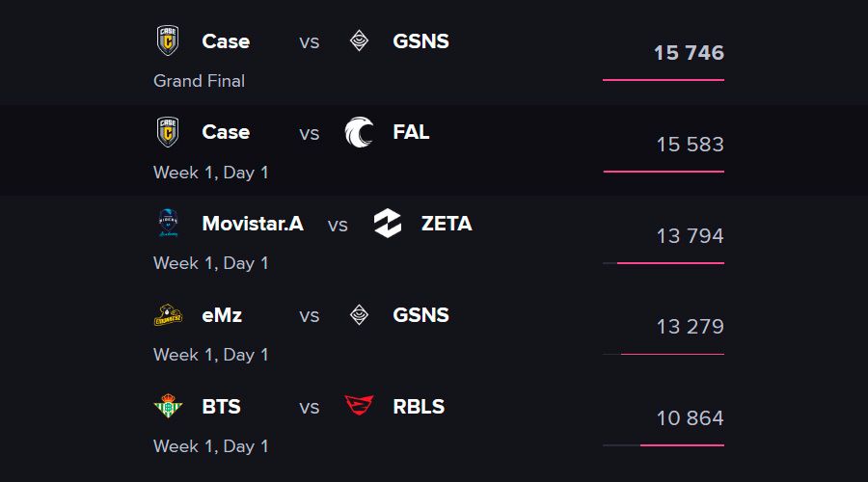This screenshot has height=482, width=868.
Task: Click the viewer bar under 13 794
Action: pos(664,263)
